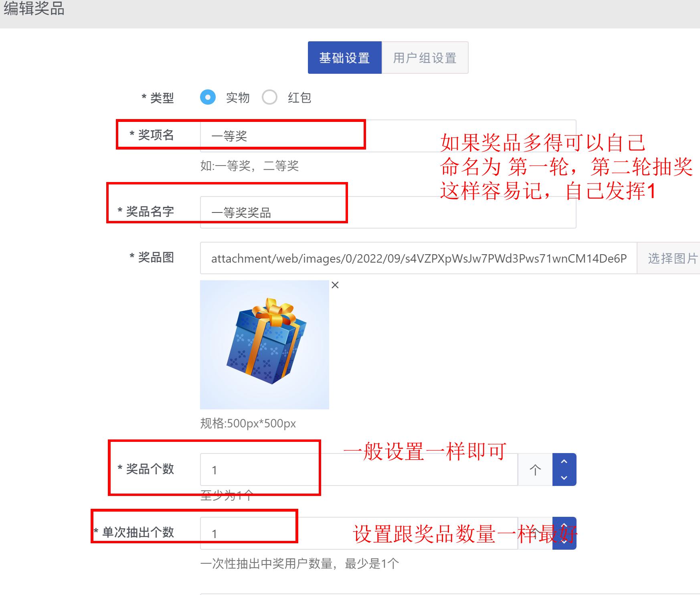700x595 pixels.
Task: Focus the 奖品名字 text field
Action: 388,212
